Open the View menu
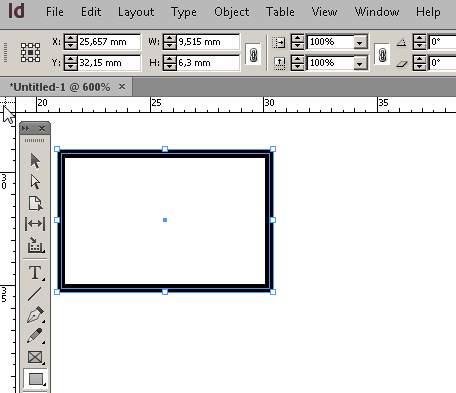456x393 pixels. coord(324,12)
